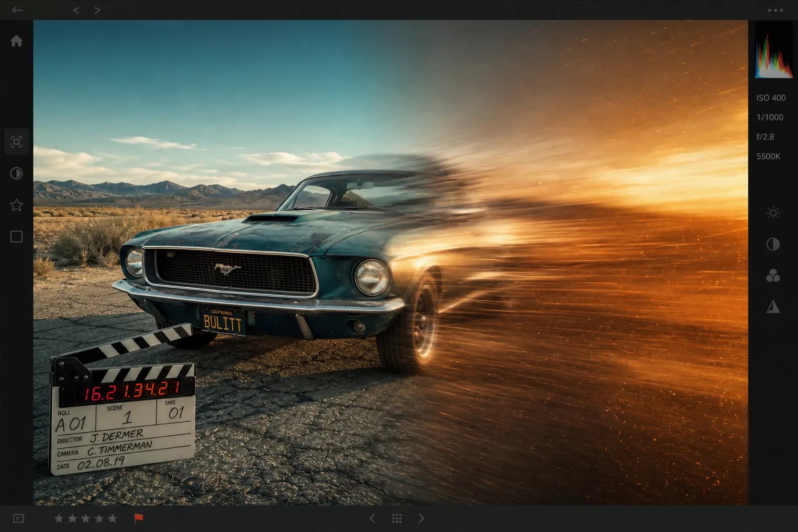The image size is (798, 532).
Task: Open the grid view icon in bottom bar
Action: 396,518
